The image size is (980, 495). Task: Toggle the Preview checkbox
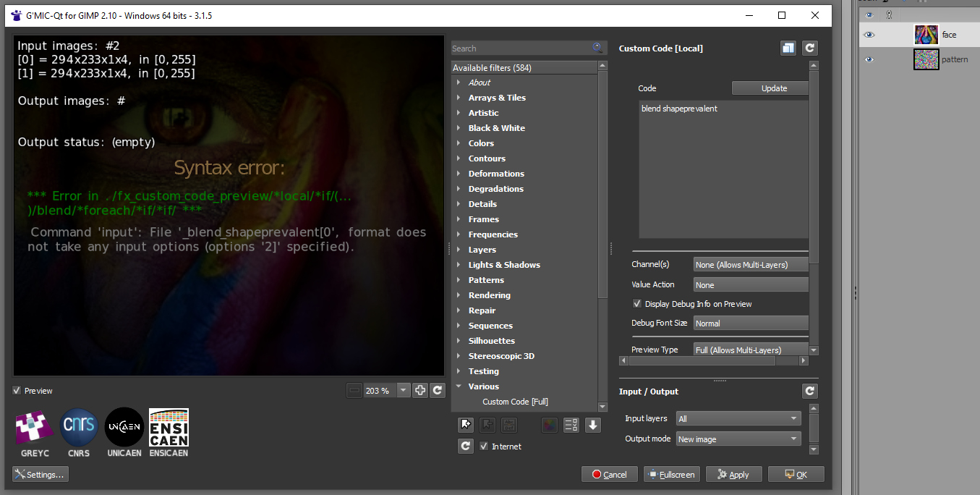tap(17, 390)
